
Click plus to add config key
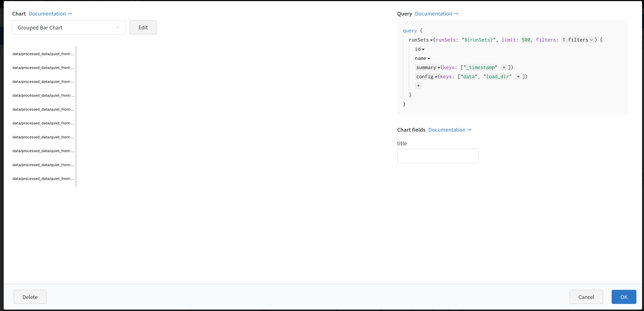click(x=518, y=77)
